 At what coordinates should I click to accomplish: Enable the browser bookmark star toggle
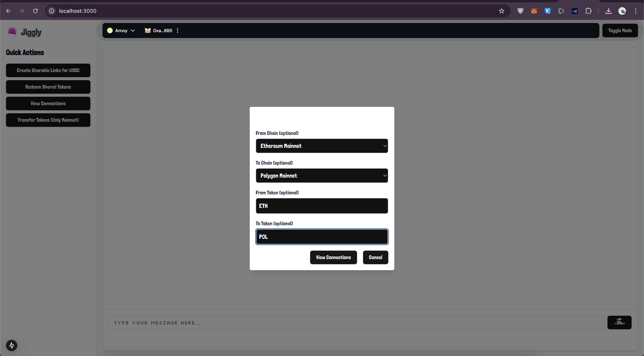501,11
